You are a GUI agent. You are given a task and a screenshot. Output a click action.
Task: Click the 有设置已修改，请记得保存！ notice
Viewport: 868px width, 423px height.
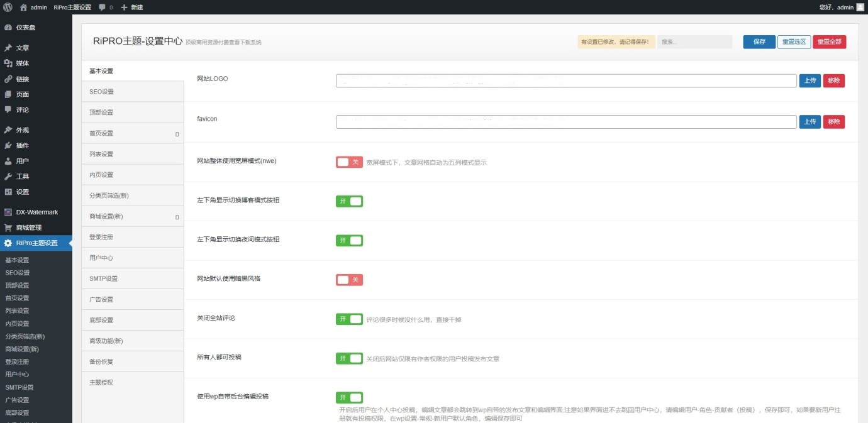click(x=616, y=41)
